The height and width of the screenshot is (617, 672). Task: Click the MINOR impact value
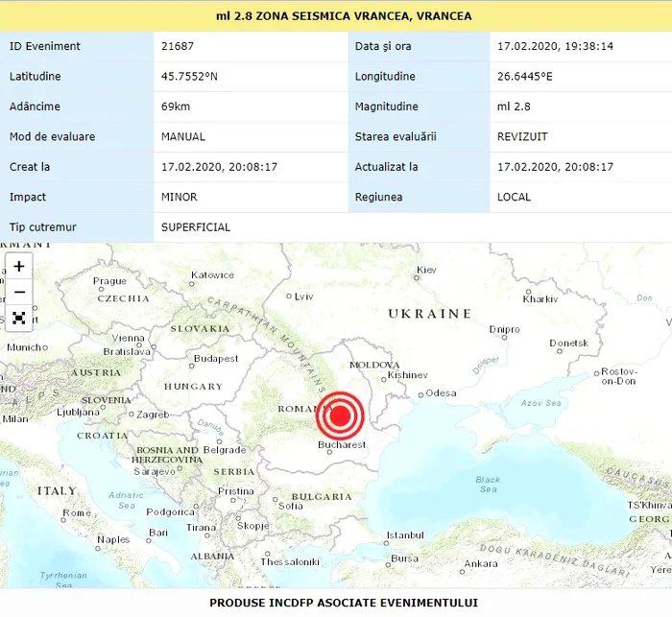pos(179,197)
